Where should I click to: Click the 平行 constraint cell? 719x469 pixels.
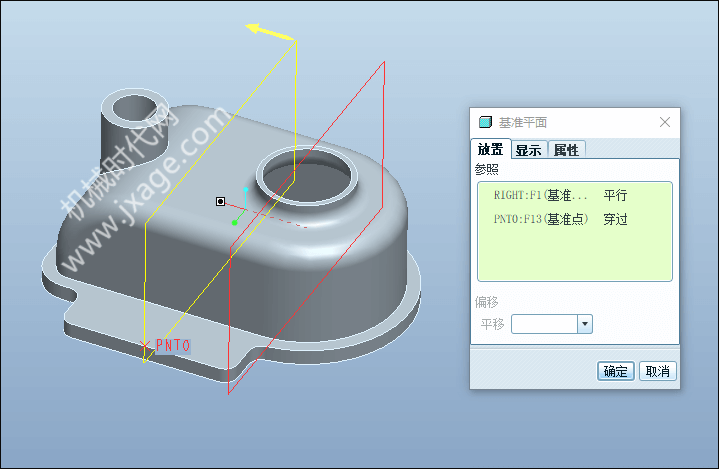click(x=615, y=195)
